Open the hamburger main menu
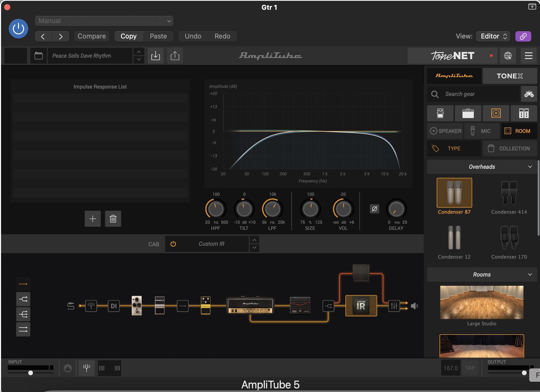This screenshot has height=392, width=540. [x=528, y=56]
